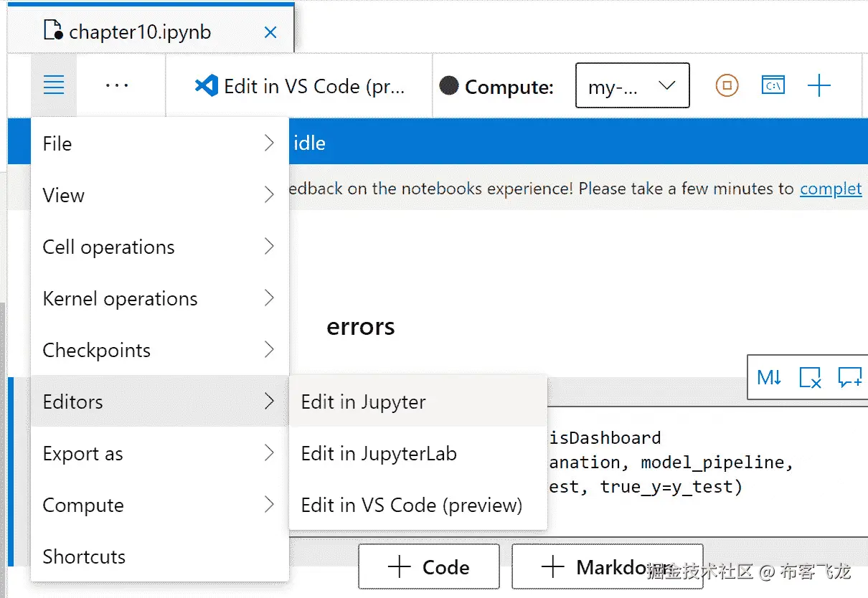Stop the running compute instance
This screenshot has width=868, height=598.
(x=726, y=85)
